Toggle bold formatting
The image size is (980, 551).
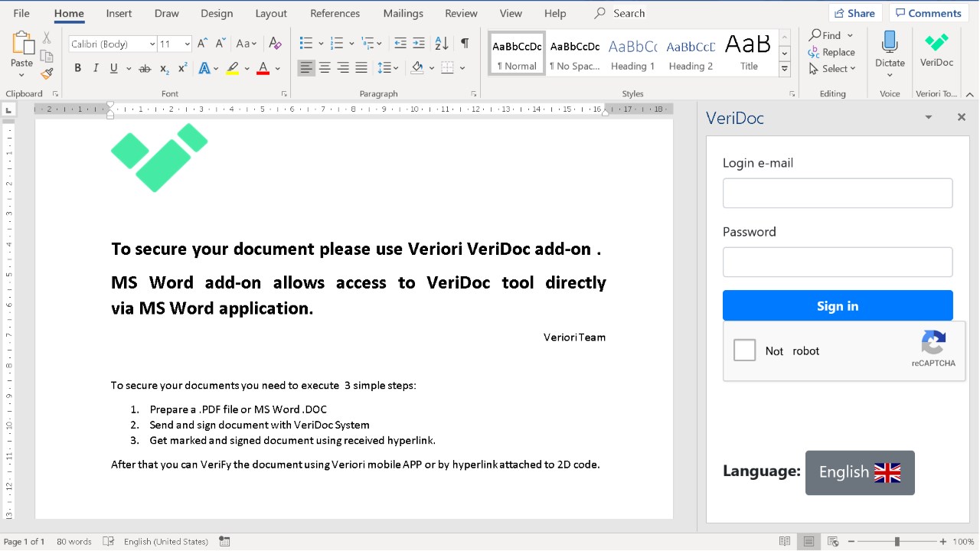(x=77, y=68)
